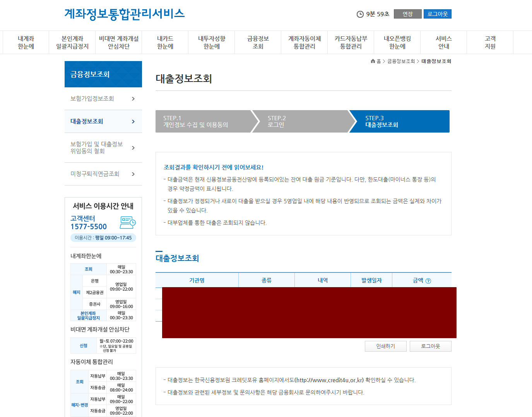This screenshot has width=532, height=417.
Task: Click the top 로그아웃 button
Action: click(437, 14)
